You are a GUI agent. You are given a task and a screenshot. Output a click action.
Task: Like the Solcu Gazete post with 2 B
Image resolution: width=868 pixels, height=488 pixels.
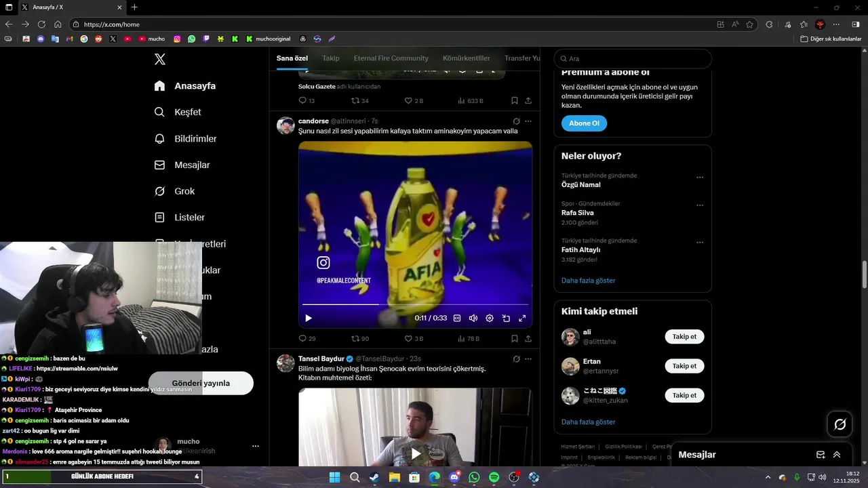click(414, 101)
